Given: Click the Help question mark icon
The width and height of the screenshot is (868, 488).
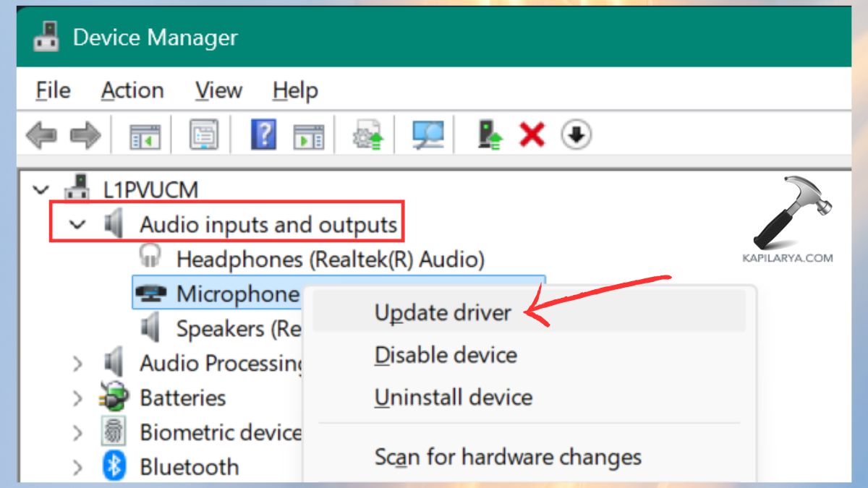Looking at the screenshot, I should pyautogui.click(x=265, y=134).
